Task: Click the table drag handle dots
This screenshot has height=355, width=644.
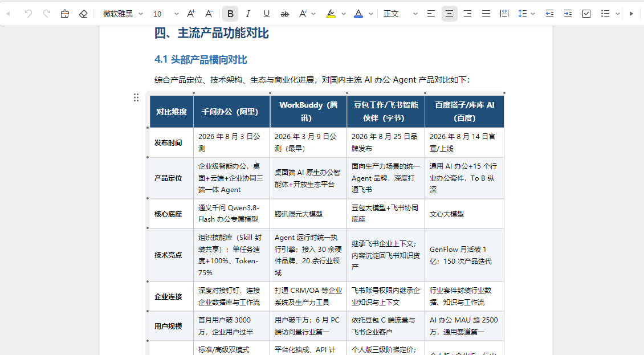Action: point(136,97)
